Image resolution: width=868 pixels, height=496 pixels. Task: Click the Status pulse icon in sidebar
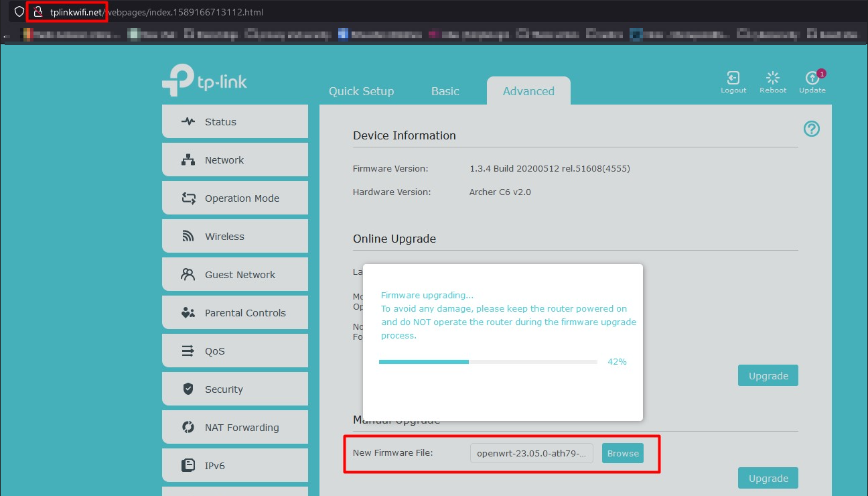point(188,121)
